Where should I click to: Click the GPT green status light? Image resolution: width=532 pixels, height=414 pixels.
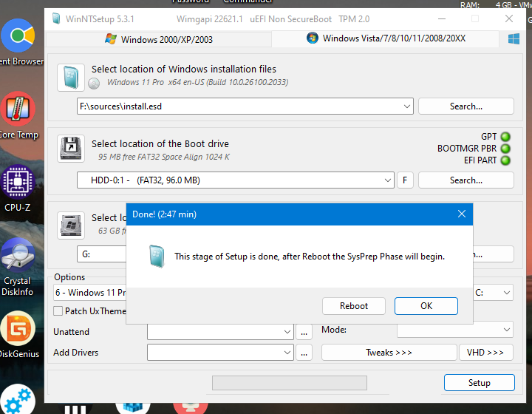[505, 137]
